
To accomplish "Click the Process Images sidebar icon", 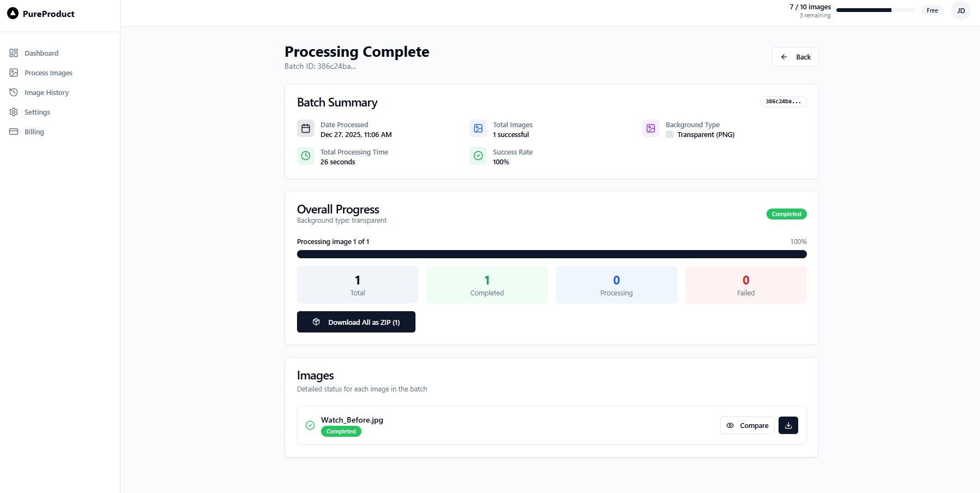I will coord(14,73).
